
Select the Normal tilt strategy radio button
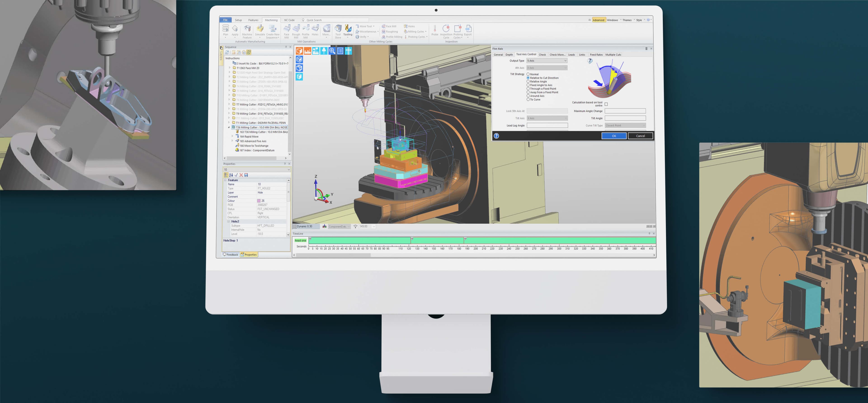[x=528, y=74]
